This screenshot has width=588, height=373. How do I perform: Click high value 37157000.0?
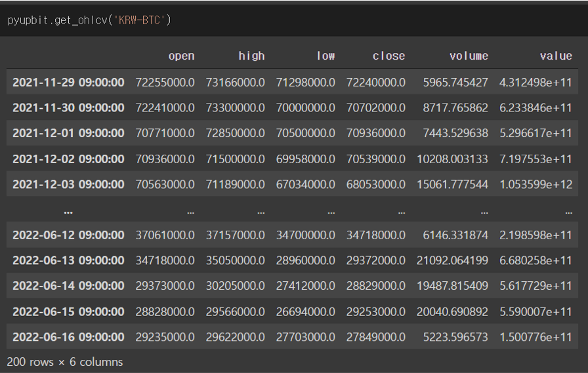click(x=235, y=235)
